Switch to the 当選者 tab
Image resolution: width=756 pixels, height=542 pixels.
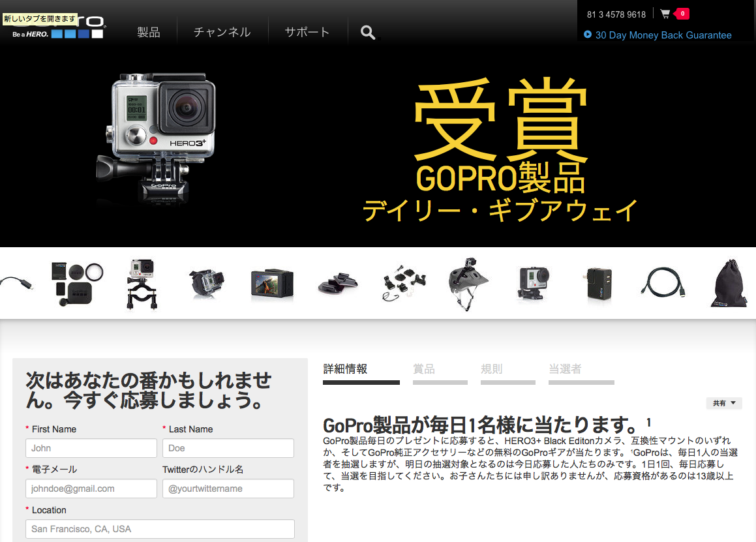pyautogui.click(x=581, y=372)
